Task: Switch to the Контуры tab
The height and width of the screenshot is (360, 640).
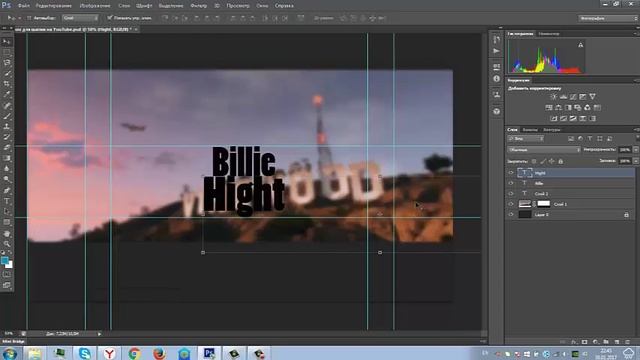Action: 552,130
